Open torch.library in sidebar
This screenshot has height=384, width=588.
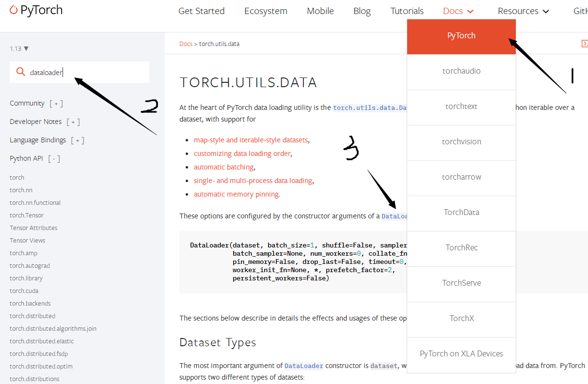point(26,278)
